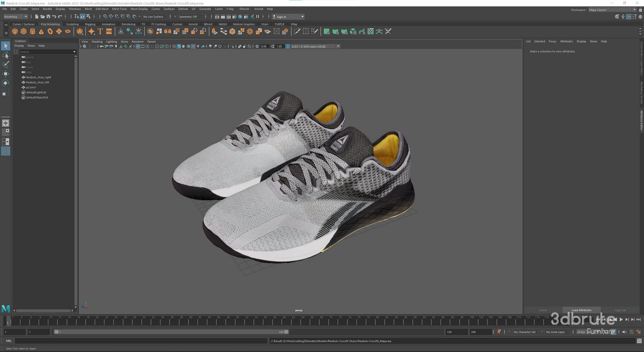The width and height of the screenshot is (644, 352).
Task: Activate the Lasso tool in the toolbox
Action: (x=6, y=55)
